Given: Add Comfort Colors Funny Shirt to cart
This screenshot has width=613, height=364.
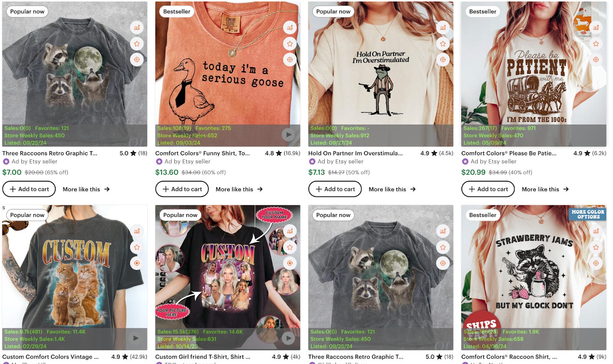Looking at the screenshot, I should pyautogui.click(x=182, y=189).
